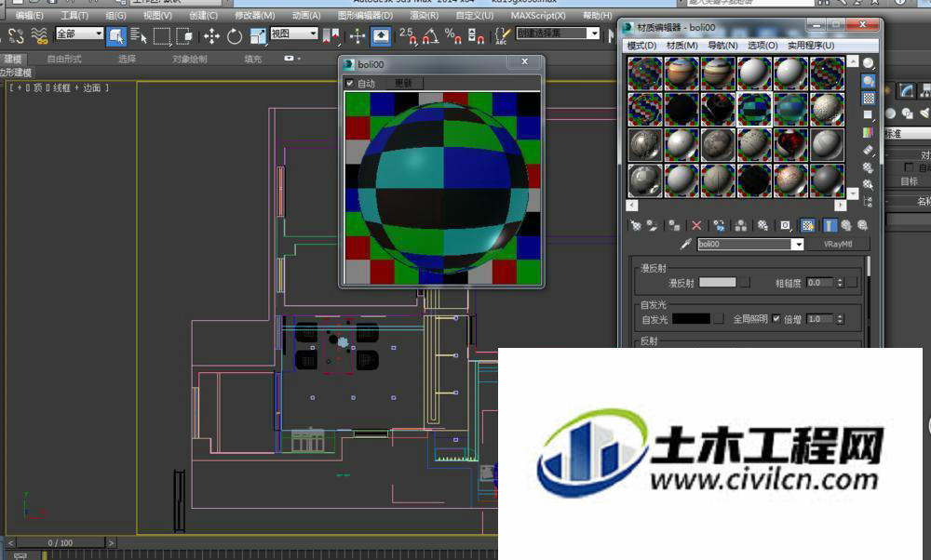Toggle Window/Crossing selection mode

coord(184,36)
